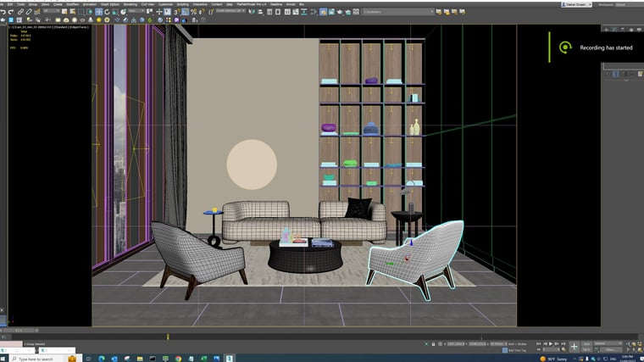644x362 pixels.
Task: Open the key filter Selected dropdown
Action: (x=608, y=343)
